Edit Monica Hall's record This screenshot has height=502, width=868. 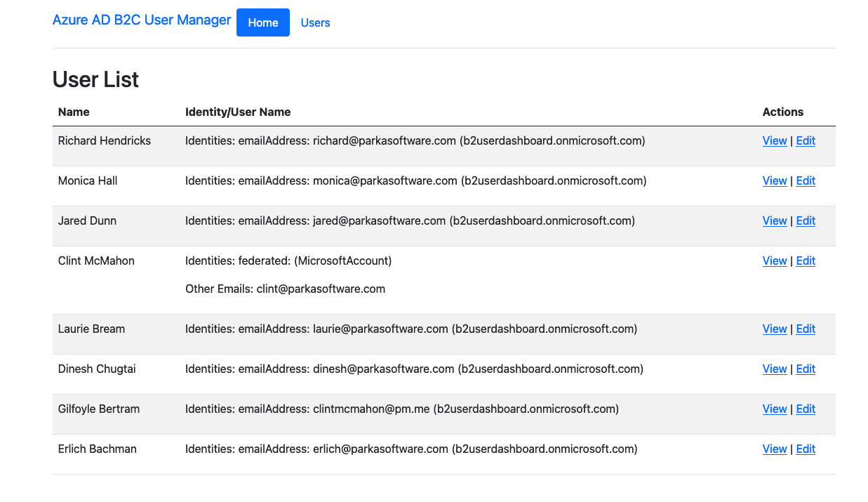pos(806,180)
